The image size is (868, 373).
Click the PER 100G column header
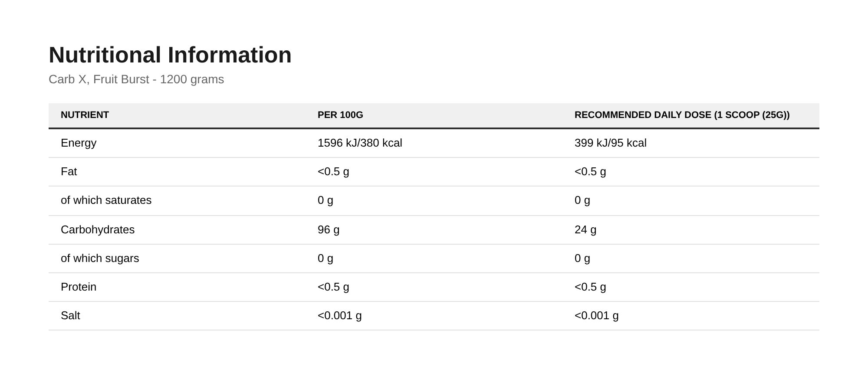pyautogui.click(x=340, y=115)
